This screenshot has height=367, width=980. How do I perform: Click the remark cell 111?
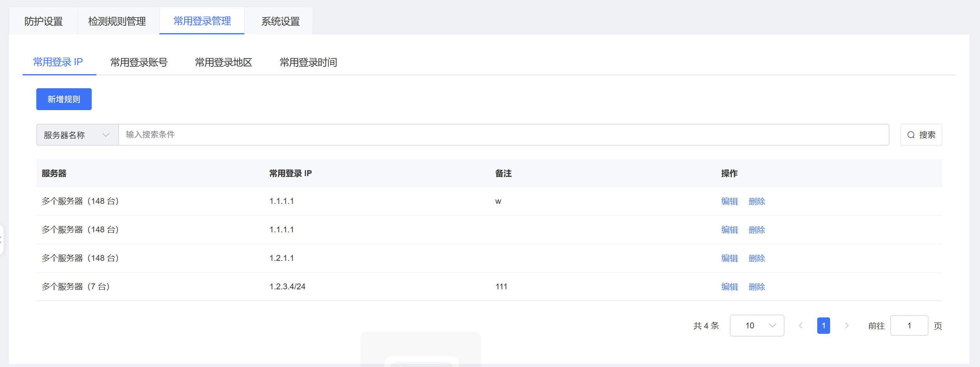click(x=501, y=287)
